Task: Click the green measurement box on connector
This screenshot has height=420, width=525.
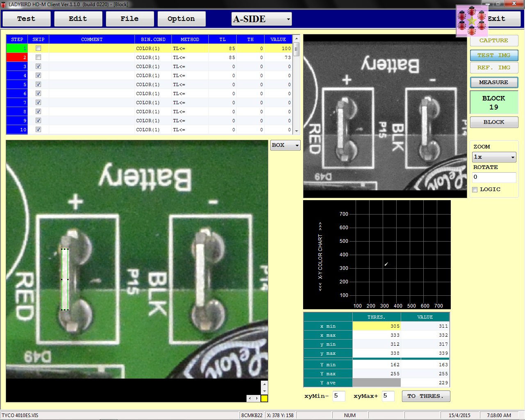Action: [x=65, y=279]
